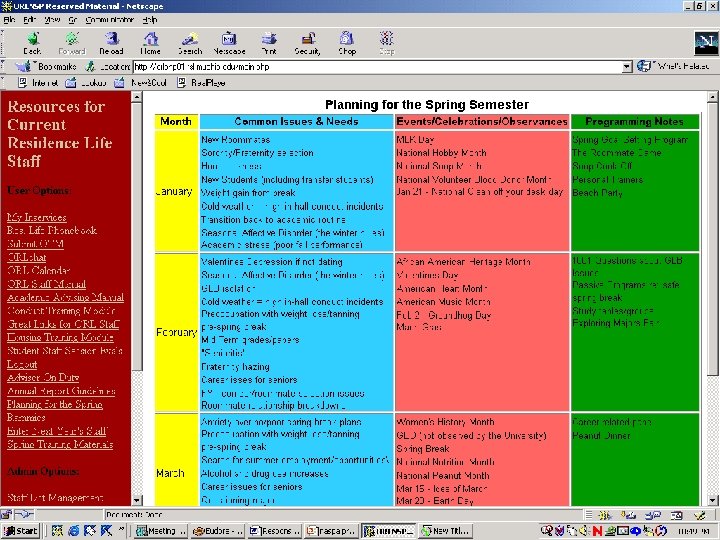The image size is (720, 540).
Task: Open My Netscape from the toolbar
Action: 229,44
